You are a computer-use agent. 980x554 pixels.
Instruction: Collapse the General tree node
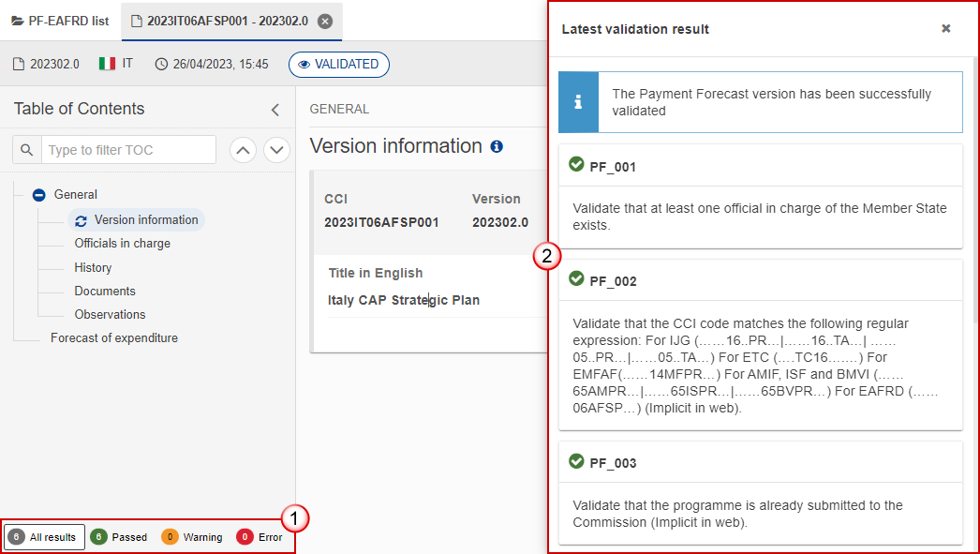[x=38, y=195]
